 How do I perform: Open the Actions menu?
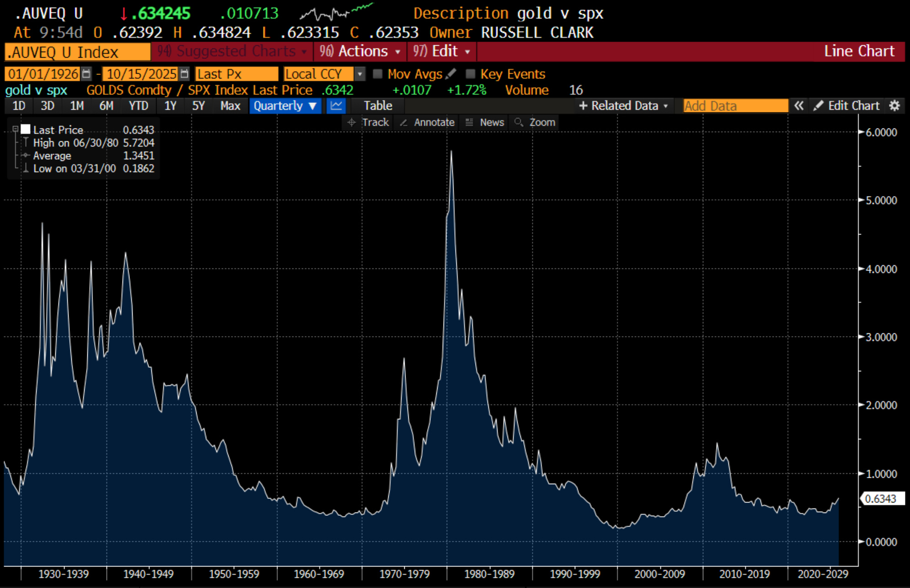tap(360, 51)
